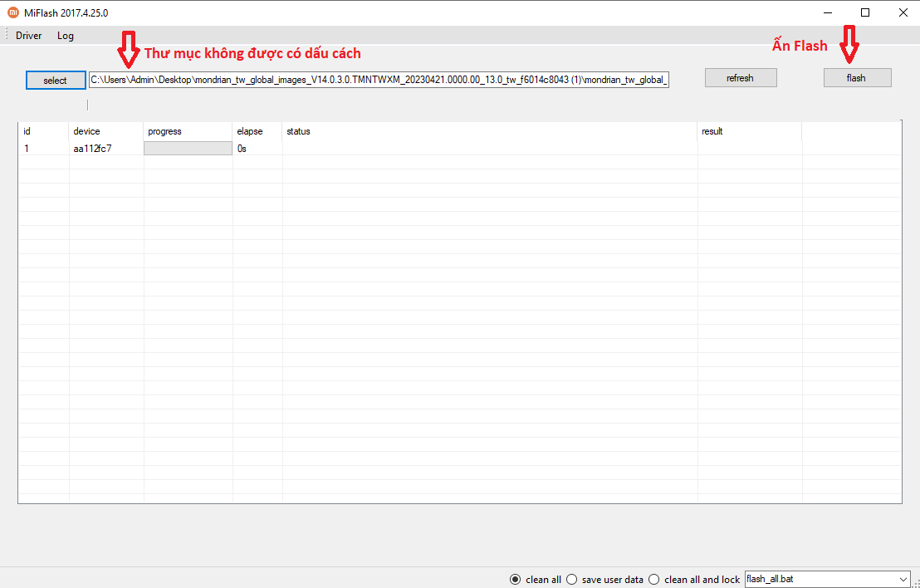Click the status column header
Viewport: 920px width, 588px height.
(x=490, y=131)
